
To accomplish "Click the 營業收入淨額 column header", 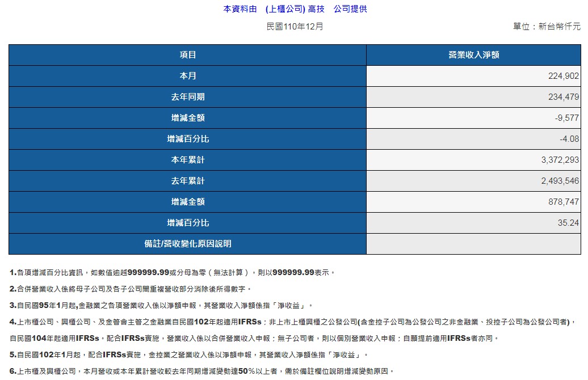I will (x=473, y=55).
